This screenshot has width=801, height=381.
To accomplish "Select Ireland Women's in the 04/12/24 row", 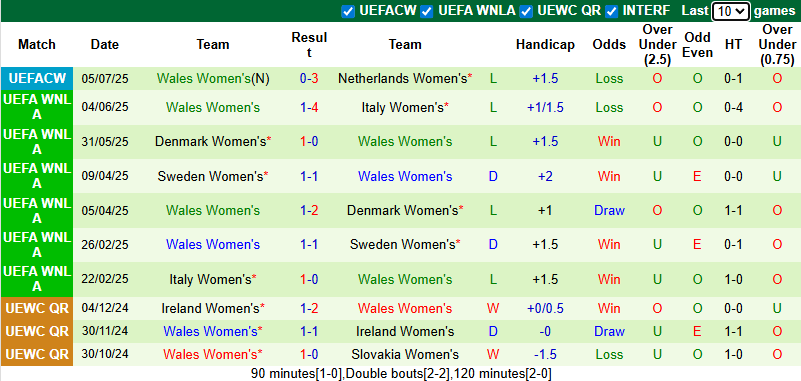I will tap(210, 308).
